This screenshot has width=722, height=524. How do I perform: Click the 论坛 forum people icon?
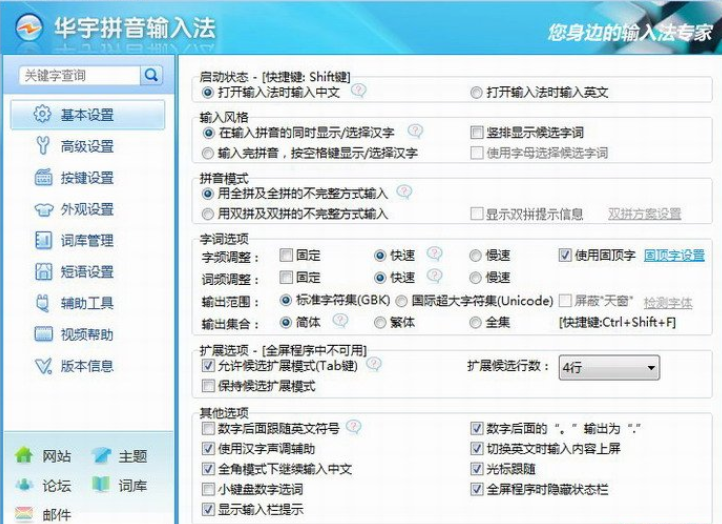click(24, 484)
